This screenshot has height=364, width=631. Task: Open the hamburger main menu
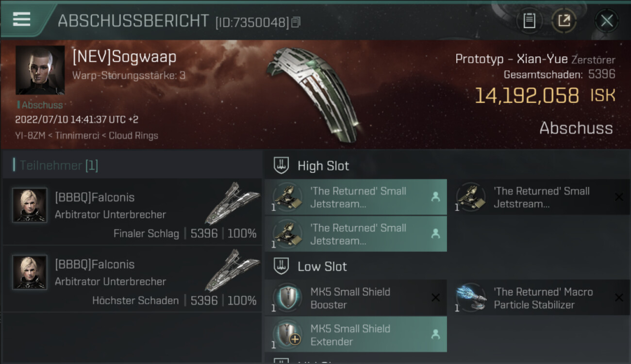click(22, 19)
